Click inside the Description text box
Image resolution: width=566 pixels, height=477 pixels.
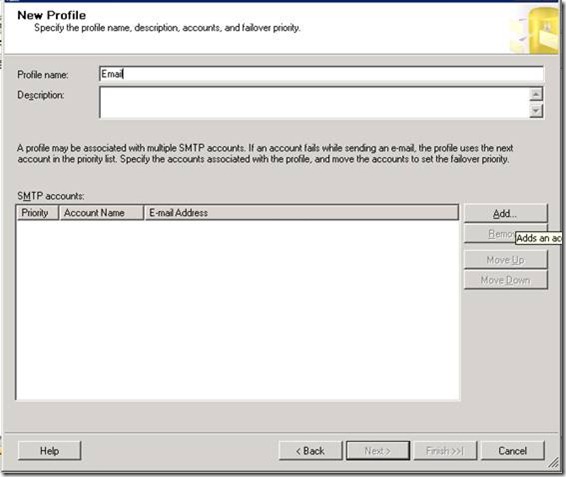(314, 103)
